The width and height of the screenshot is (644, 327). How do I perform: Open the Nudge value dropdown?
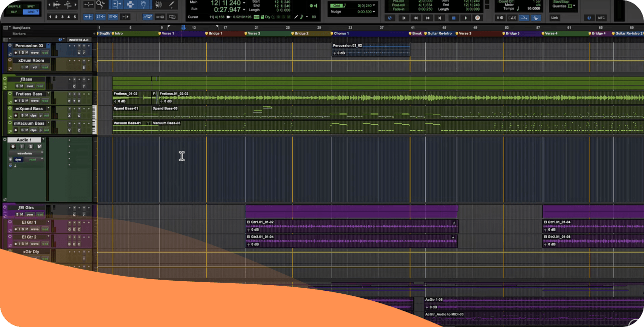click(374, 12)
